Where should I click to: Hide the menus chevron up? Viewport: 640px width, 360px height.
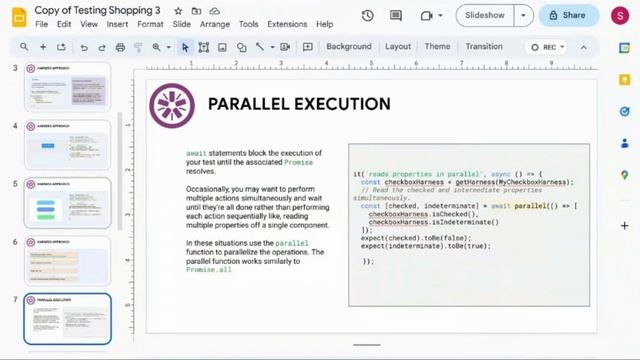(x=584, y=48)
